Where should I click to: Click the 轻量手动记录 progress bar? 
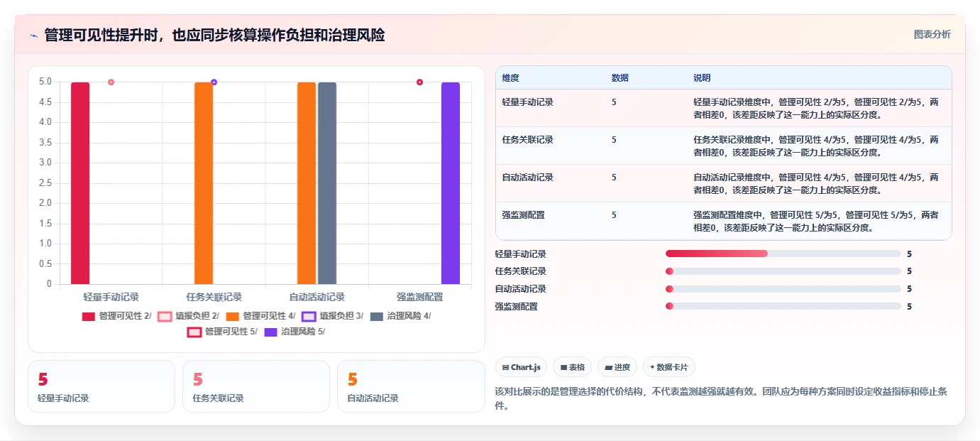tap(783, 254)
